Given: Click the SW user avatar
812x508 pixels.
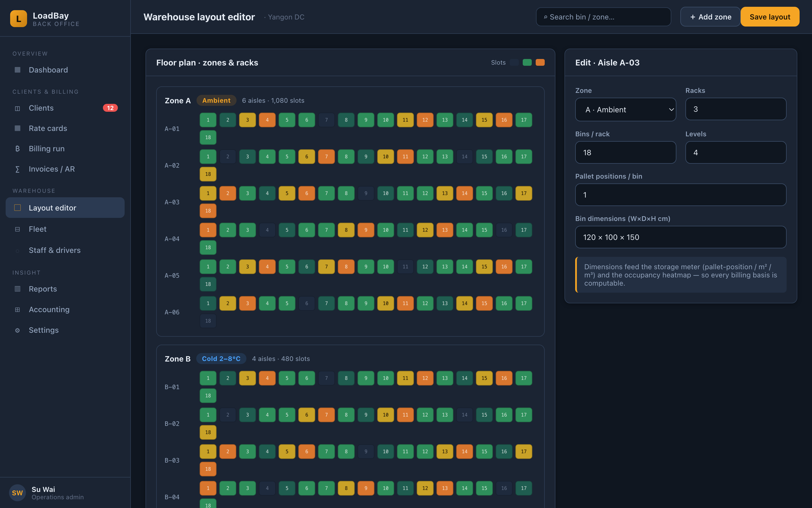Looking at the screenshot, I should 17,492.
